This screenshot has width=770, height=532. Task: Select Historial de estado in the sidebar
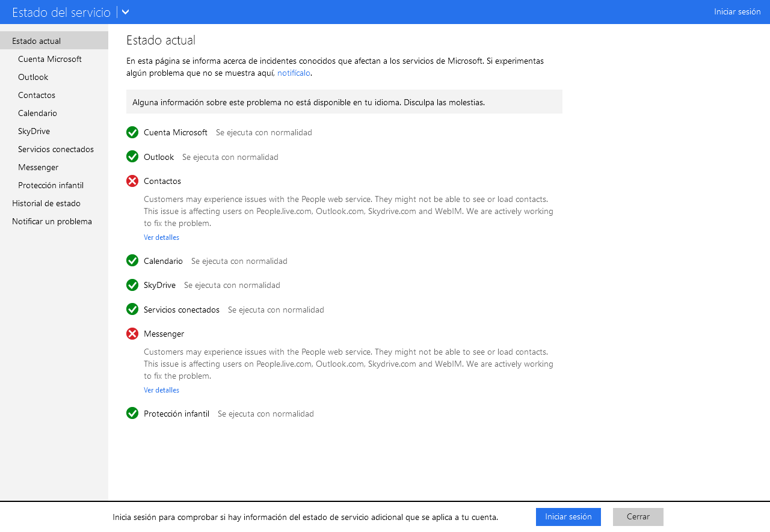[x=46, y=203]
